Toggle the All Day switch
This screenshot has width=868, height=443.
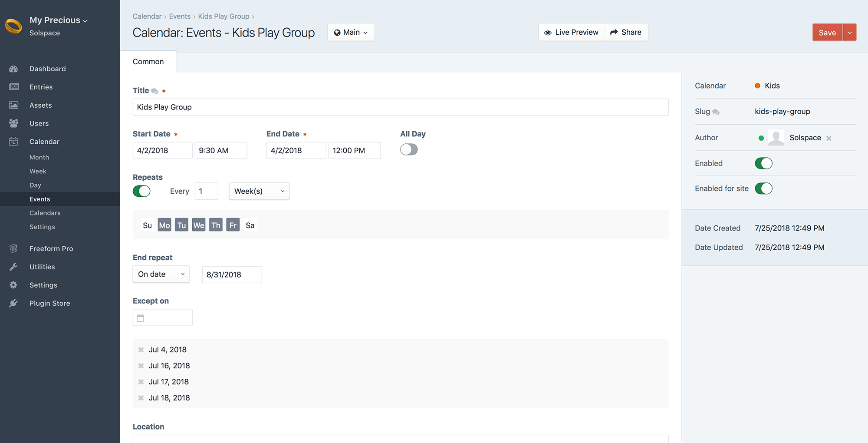tap(409, 149)
